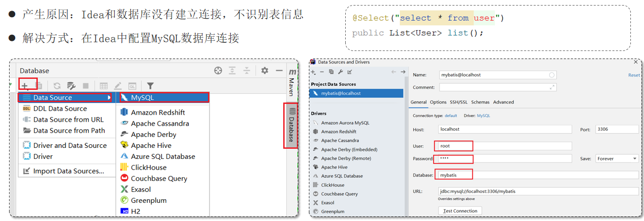Open the Save Forever dropdown

pos(617,158)
